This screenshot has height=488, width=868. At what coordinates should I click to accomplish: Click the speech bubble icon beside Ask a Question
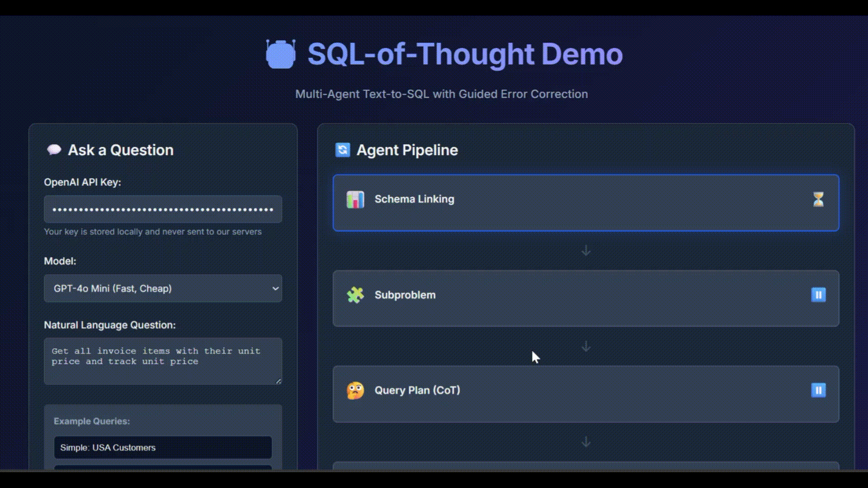coord(54,150)
